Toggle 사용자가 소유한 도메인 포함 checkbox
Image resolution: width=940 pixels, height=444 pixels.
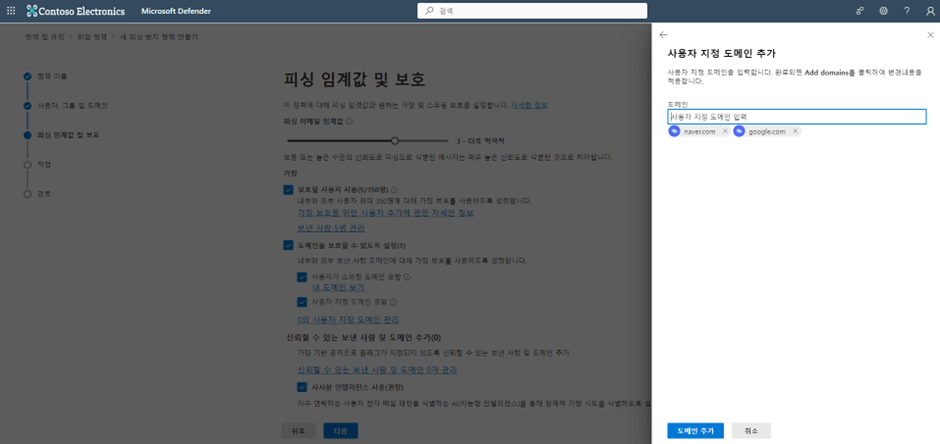click(x=302, y=277)
